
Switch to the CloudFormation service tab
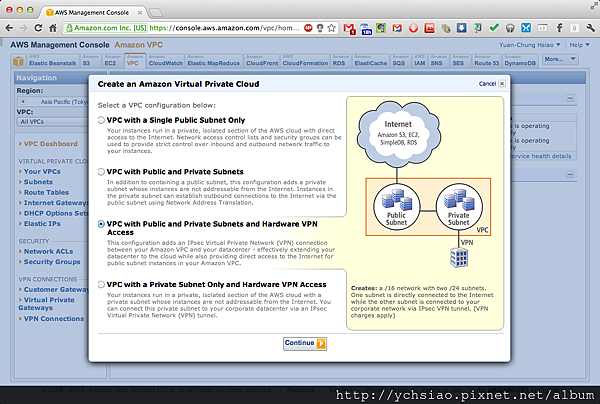click(x=305, y=61)
